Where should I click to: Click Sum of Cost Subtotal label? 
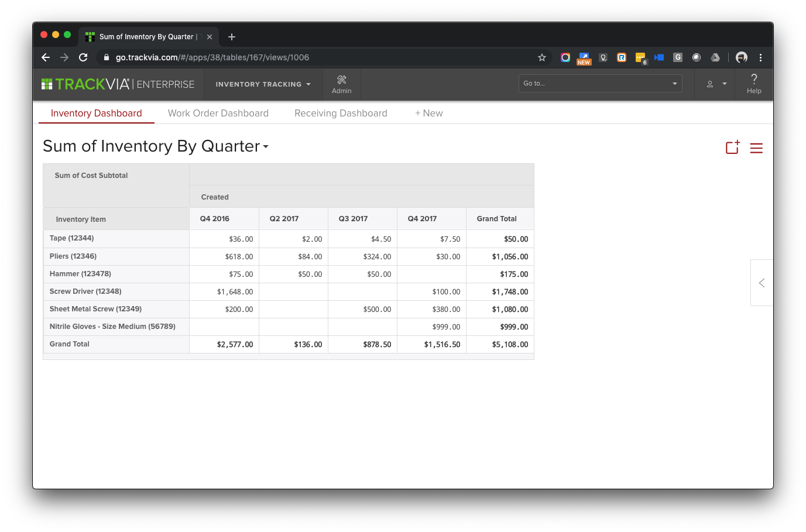click(91, 176)
